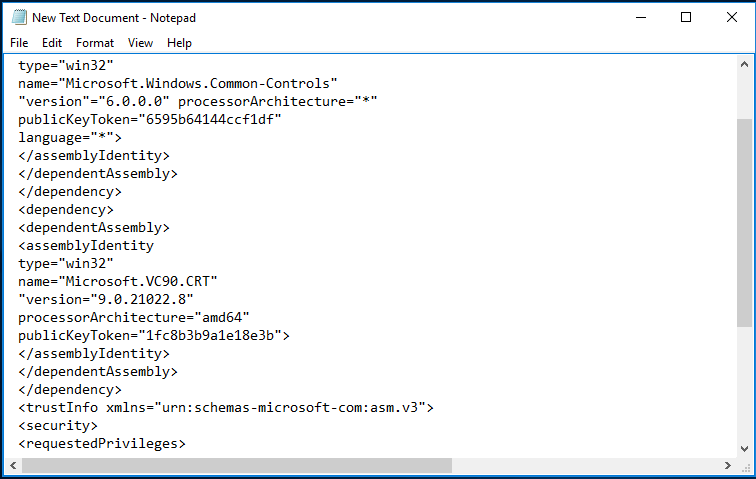This screenshot has height=479, width=756.
Task: Click the Notepad icon in the title bar
Action: [x=17, y=17]
